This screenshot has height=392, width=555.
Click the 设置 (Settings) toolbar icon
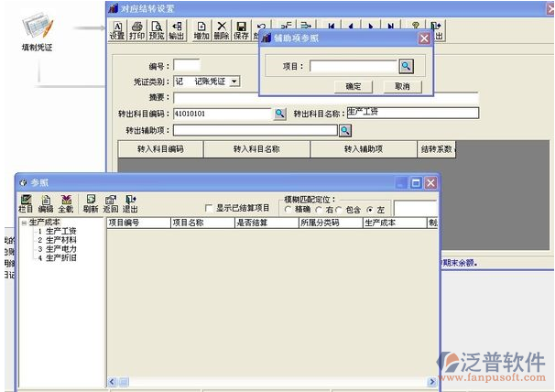click(117, 30)
